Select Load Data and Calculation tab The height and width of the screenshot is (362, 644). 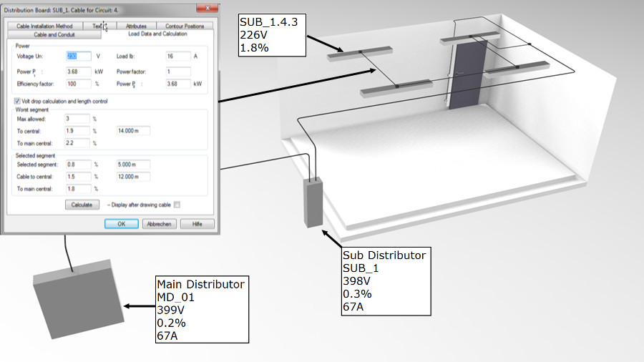[157, 34]
